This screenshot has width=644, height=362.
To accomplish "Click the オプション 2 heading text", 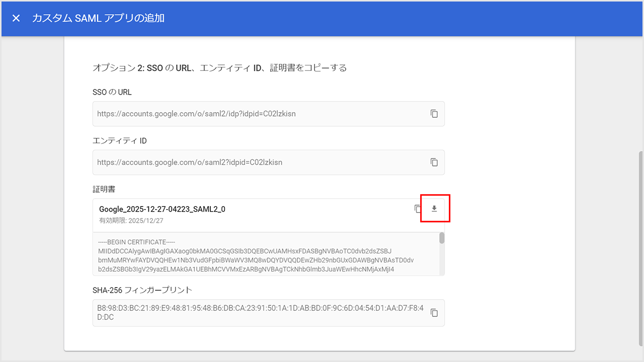I will [x=219, y=68].
